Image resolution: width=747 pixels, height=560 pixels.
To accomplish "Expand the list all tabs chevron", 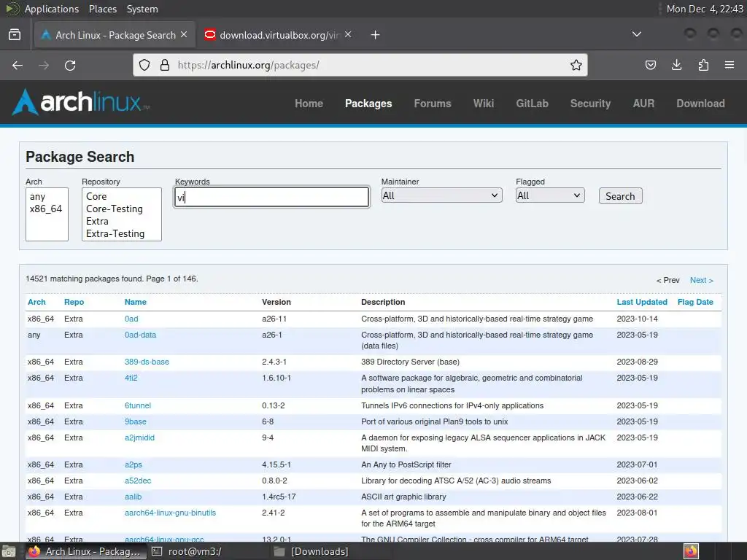I will point(636,34).
